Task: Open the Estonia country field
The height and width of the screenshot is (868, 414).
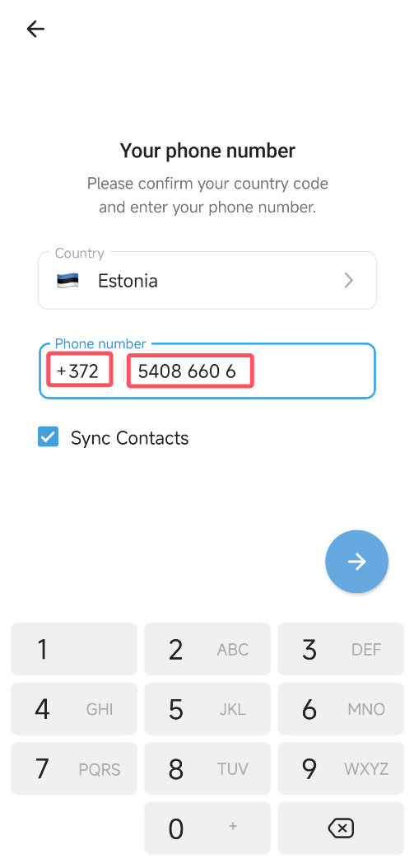Action: (x=207, y=281)
